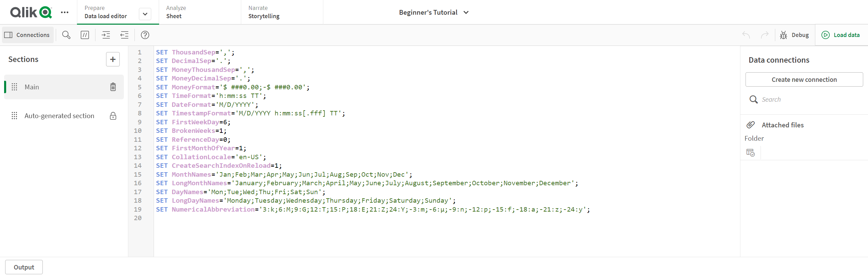Click the MonthNames line in the script
868x277 pixels.
284,175
